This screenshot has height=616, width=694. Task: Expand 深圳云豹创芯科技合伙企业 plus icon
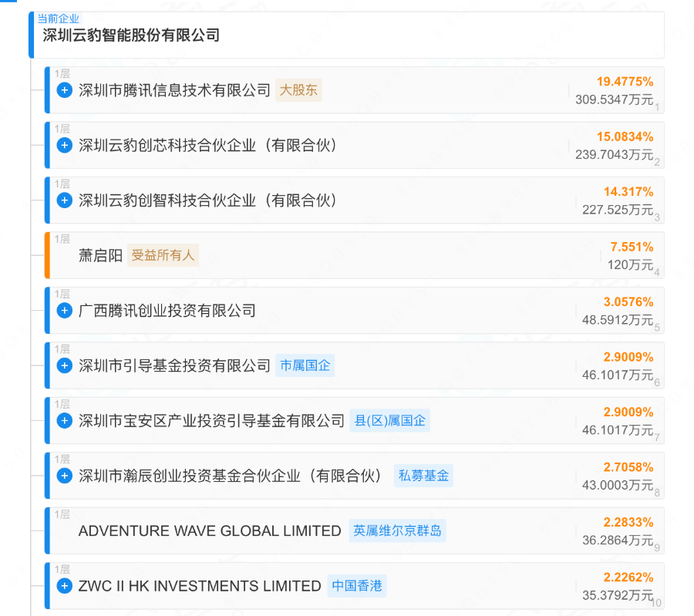65,146
